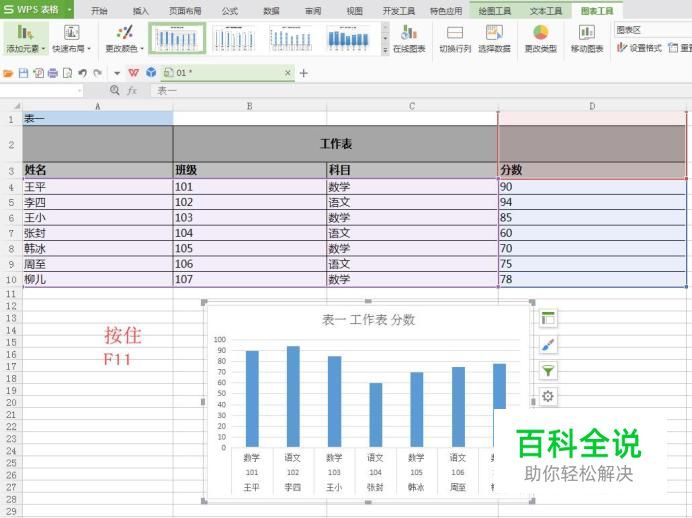Click 更改颜色 (Change Colors) palette icon

coord(124,32)
